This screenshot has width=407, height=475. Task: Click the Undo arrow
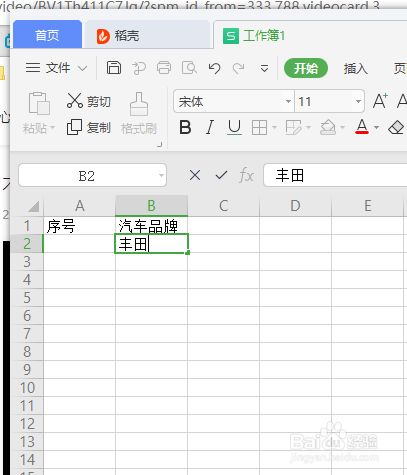pos(214,68)
